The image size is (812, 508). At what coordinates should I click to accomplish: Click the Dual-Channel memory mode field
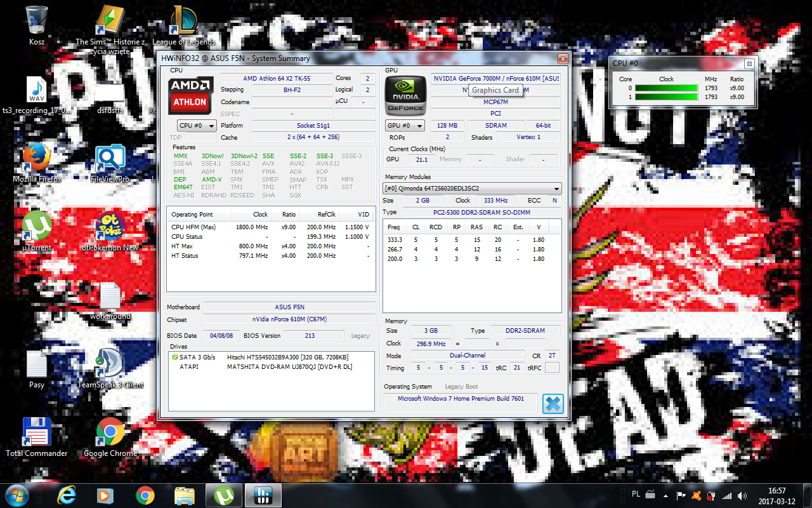pyautogui.click(x=468, y=356)
